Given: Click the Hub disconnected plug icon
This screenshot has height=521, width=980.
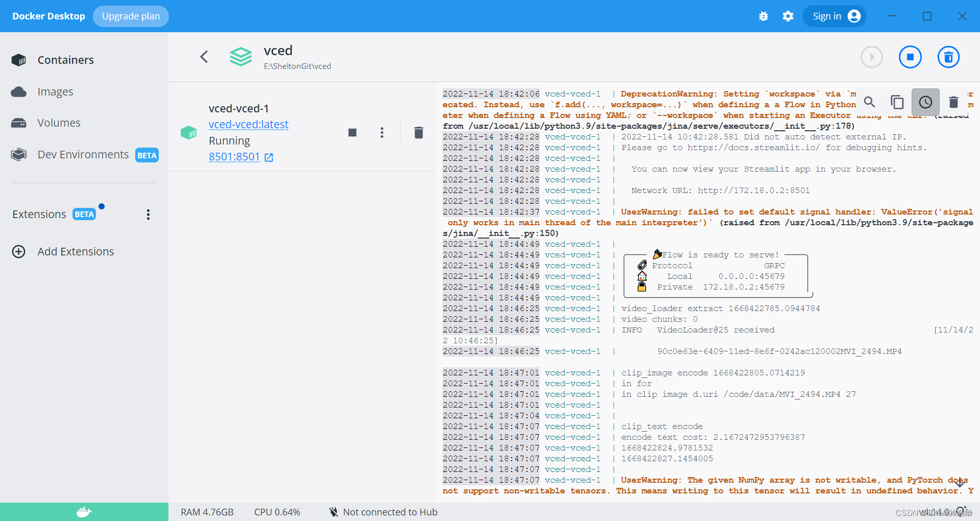Looking at the screenshot, I should click(333, 512).
